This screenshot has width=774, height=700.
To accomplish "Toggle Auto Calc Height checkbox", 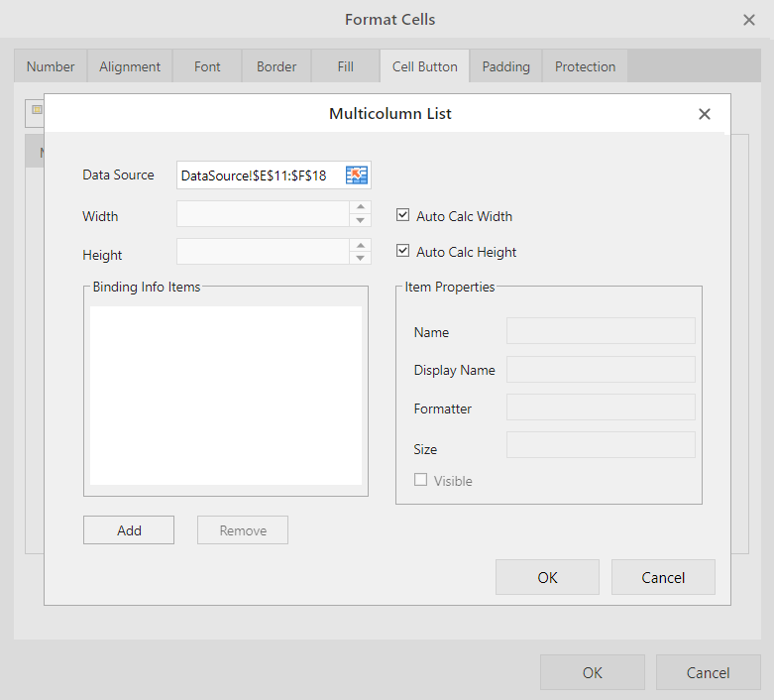I will point(403,252).
